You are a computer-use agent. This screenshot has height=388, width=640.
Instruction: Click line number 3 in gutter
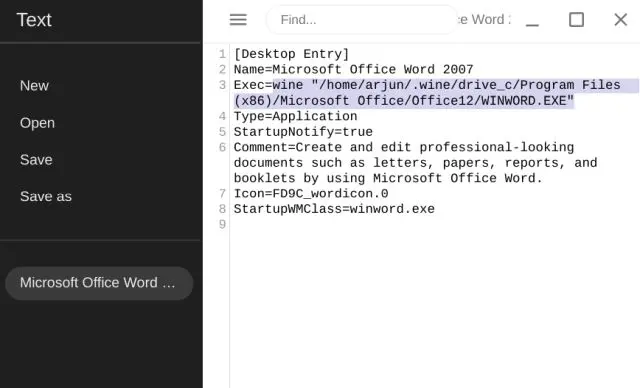click(222, 85)
